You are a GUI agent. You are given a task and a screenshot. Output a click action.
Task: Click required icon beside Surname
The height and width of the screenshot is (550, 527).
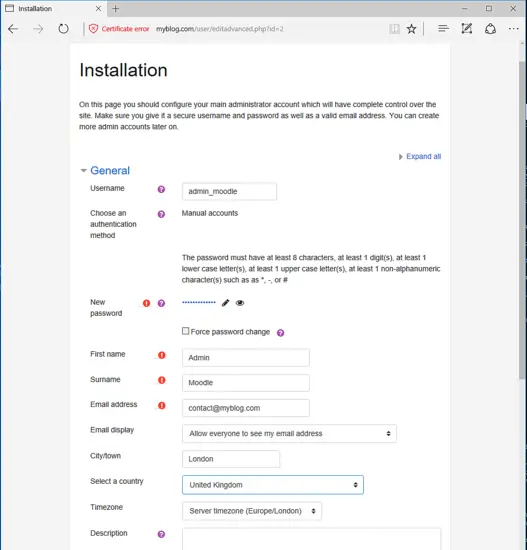pyautogui.click(x=161, y=380)
